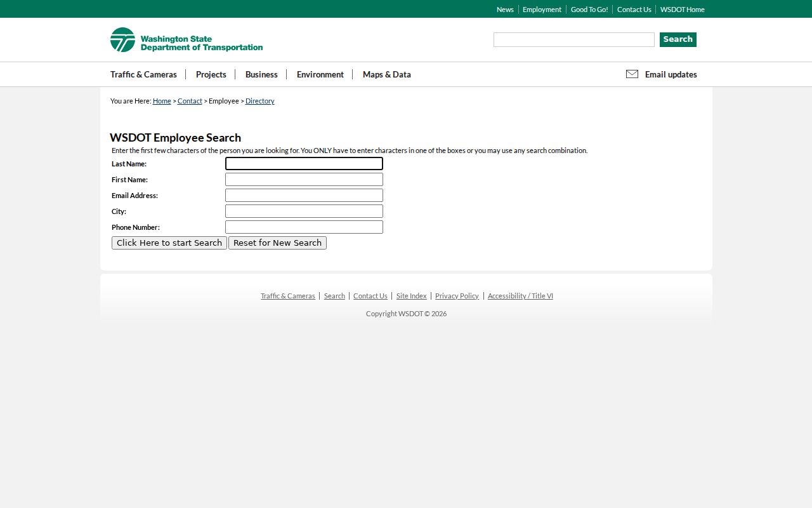Focus the site search box in the header

[574, 40]
